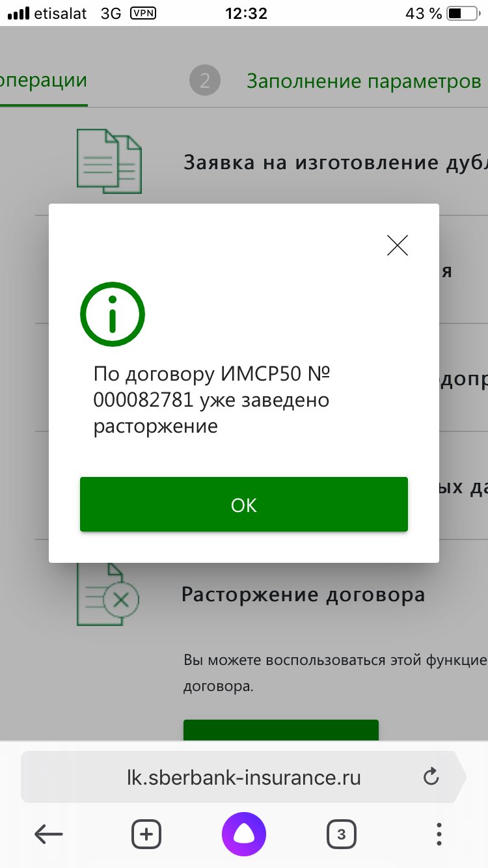Open the 'Расторжение договора' section
The height and width of the screenshot is (868, 488).
click(x=303, y=594)
